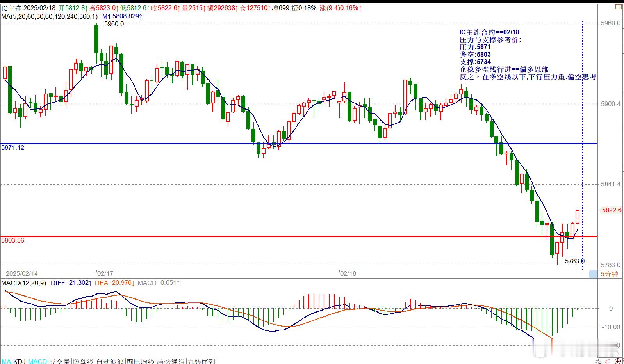Click the 振0.18% amplitude in header
This screenshot has width=624, height=364.
[x=304, y=8]
